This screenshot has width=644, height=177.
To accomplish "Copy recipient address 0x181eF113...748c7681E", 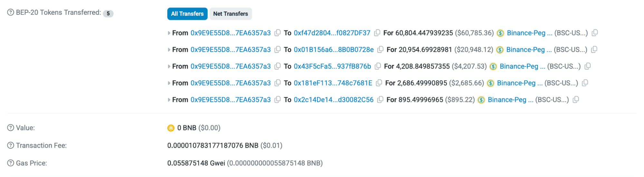I will click(379, 83).
